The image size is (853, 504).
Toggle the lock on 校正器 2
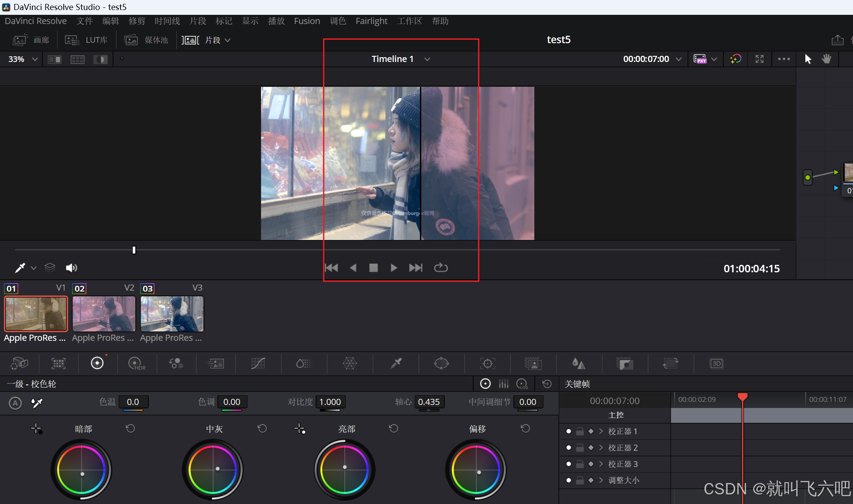580,448
